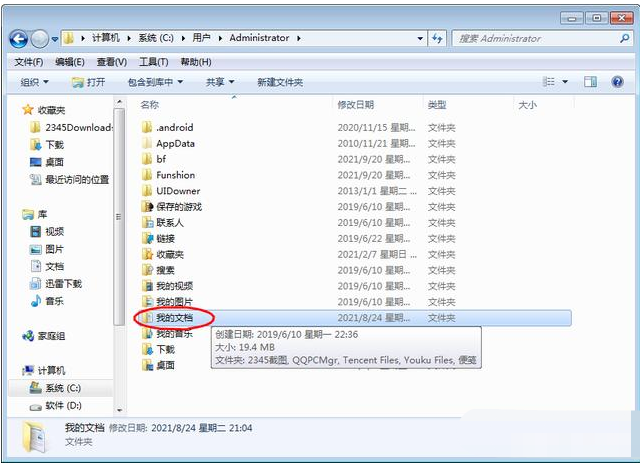Click the 打开 toolbar button
The image size is (640, 468).
[89, 82]
